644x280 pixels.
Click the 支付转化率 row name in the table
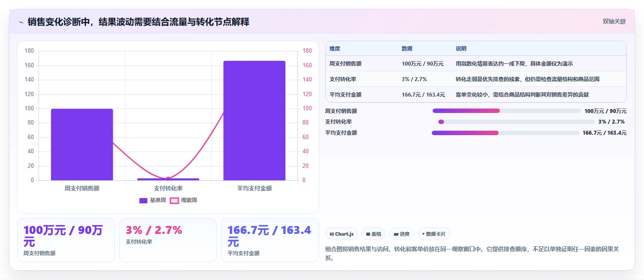click(x=343, y=79)
